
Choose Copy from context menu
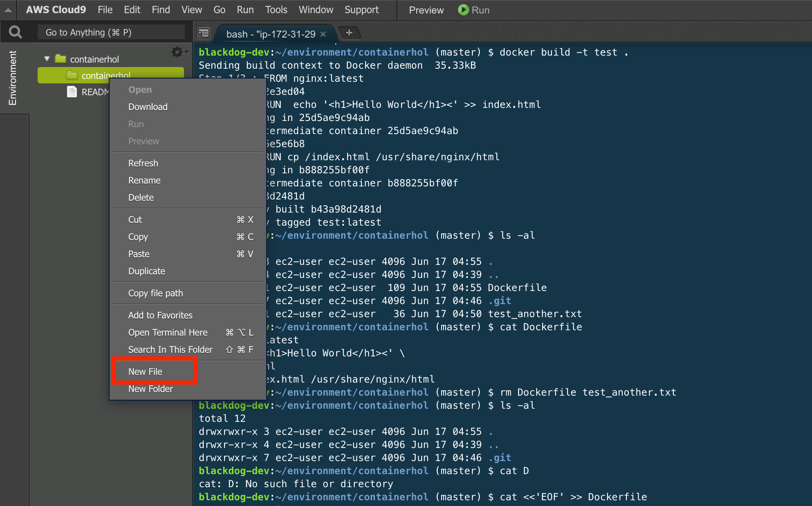[x=188, y=237]
